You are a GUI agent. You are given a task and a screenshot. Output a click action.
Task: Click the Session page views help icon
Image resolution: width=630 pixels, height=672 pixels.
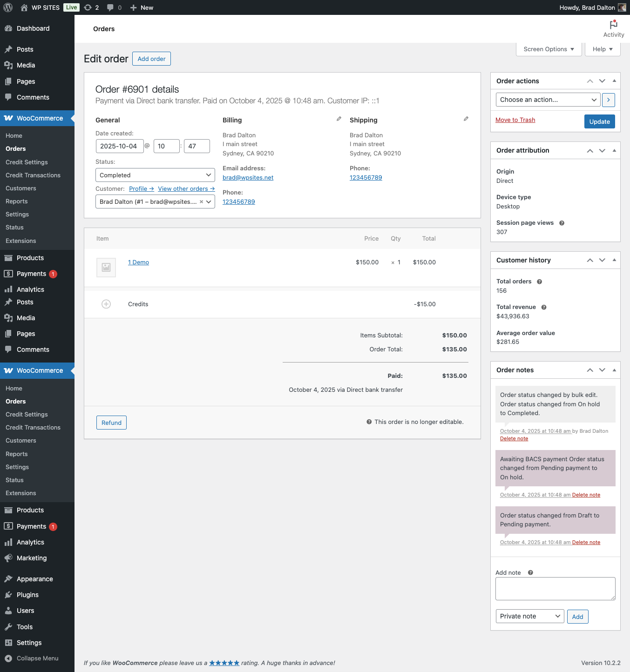(x=562, y=223)
